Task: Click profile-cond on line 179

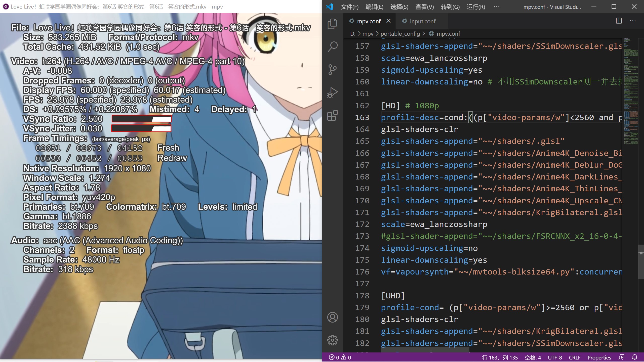Action: 410,307
